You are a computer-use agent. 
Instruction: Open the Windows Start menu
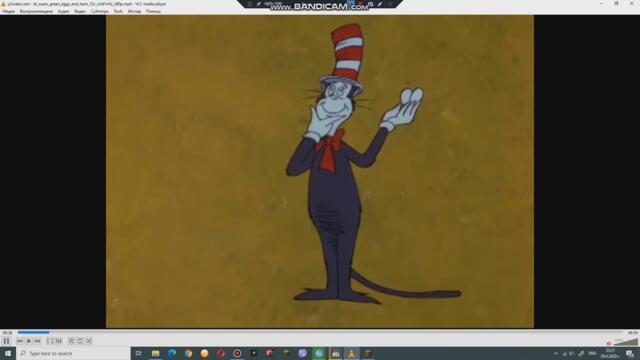tap(8, 353)
